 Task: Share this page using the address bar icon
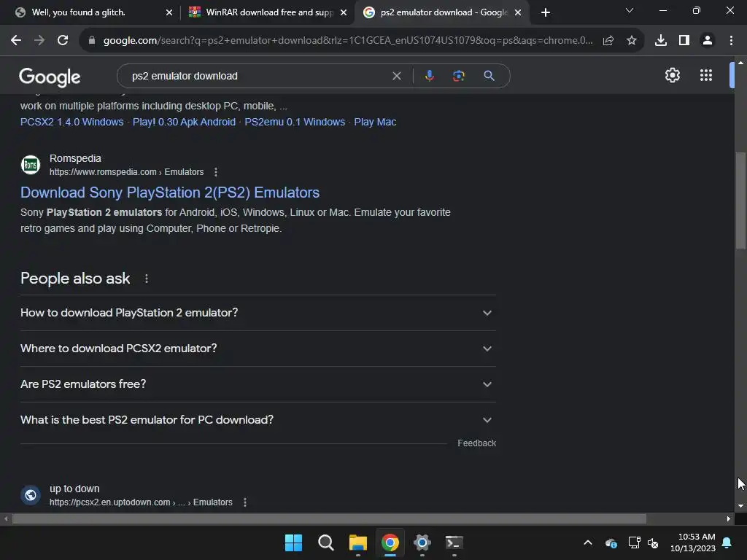(x=608, y=41)
